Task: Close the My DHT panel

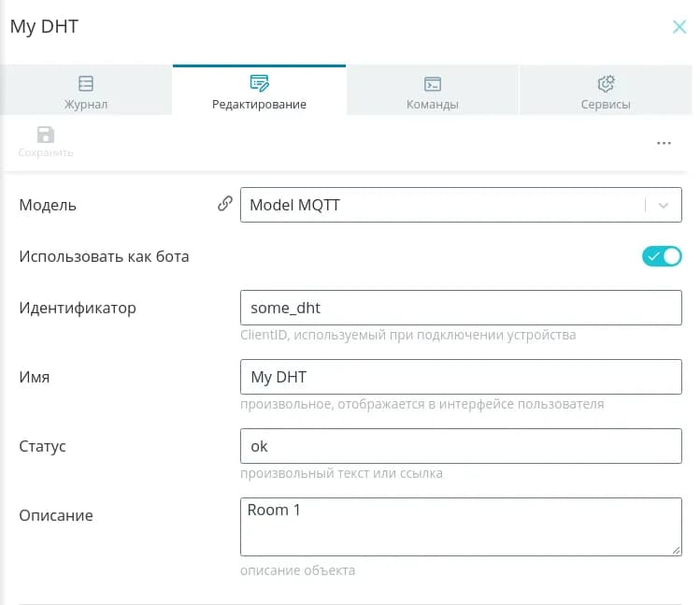Action: [x=679, y=27]
